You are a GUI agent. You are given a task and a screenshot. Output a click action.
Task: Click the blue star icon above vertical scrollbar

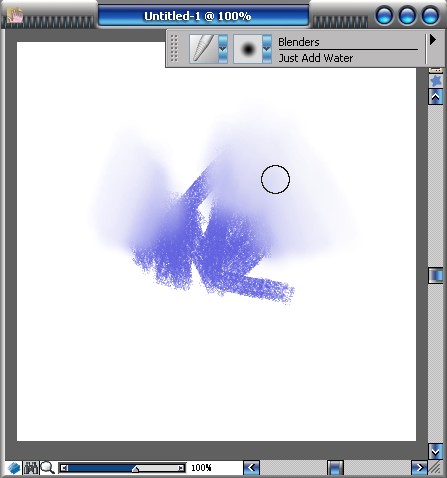click(435, 81)
